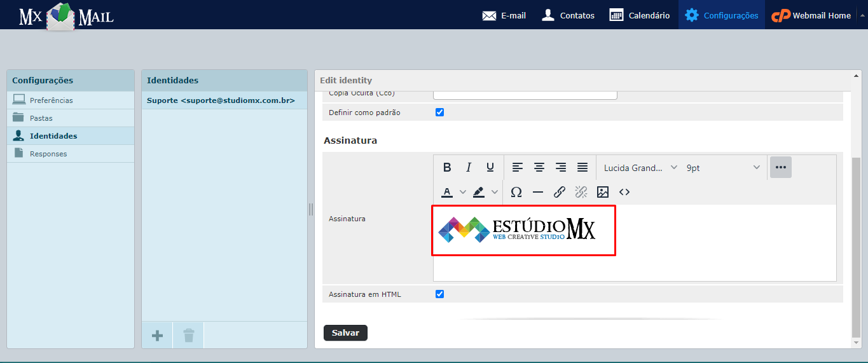
Task: Toggle bold formatting in signature editor
Action: click(447, 167)
